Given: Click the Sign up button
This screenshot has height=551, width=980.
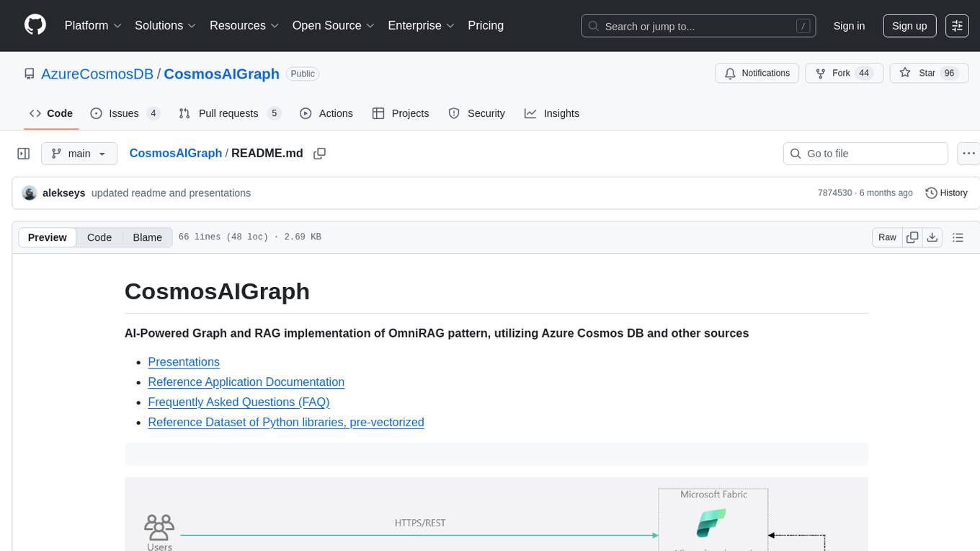Looking at the screenshot, I should coord(909,26).
